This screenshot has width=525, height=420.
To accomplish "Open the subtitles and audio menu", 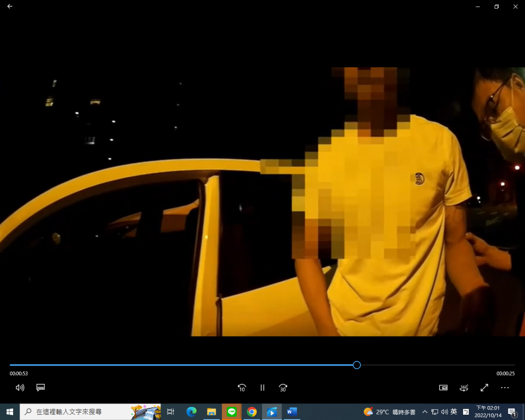I will coord(41,388).
